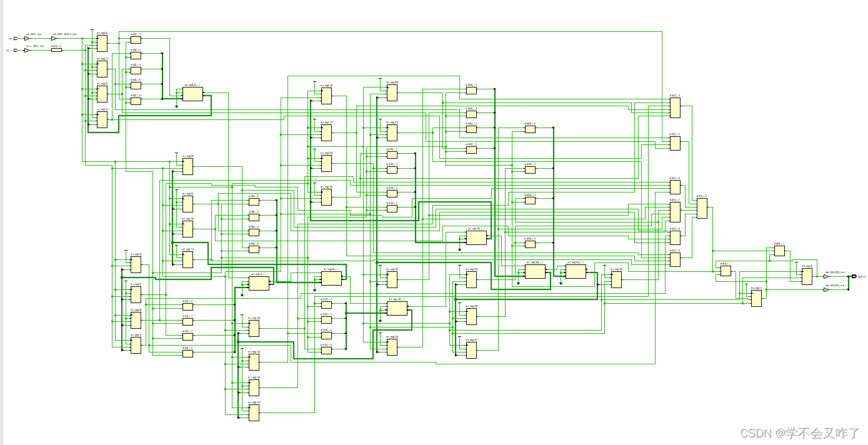
Task: Select the led[1]_i_9 LUT cell
Action: (x=675, y=259)
